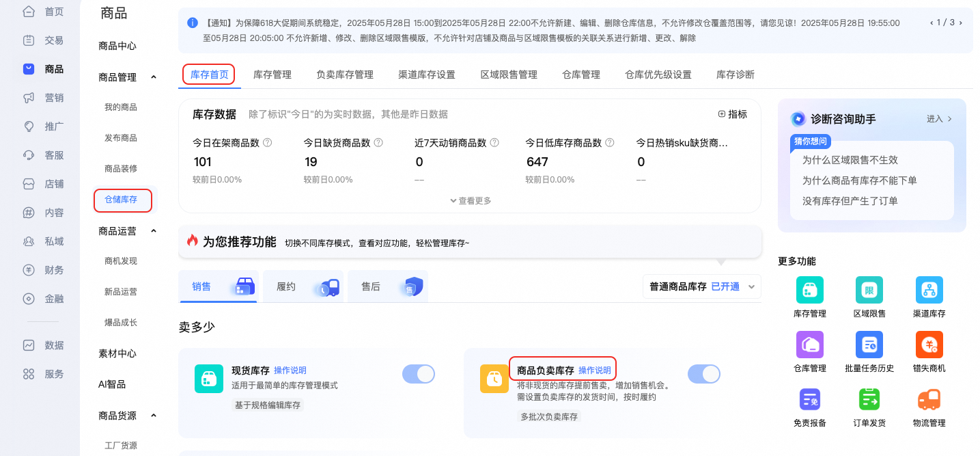Go to previous notice with left arrow
The width and height of the screenshot is (980, 456).
tap(931, 23)
